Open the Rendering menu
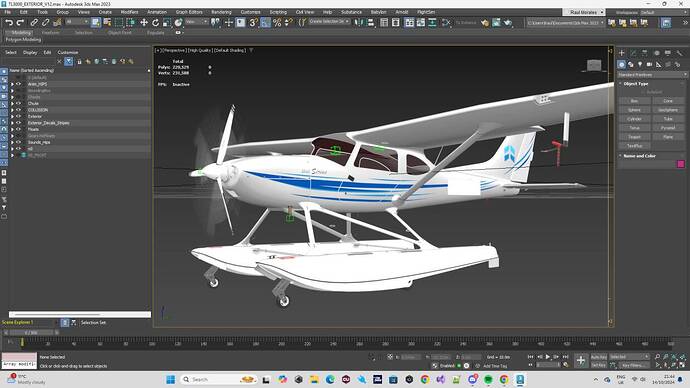690x388 pixels. (x=221, y=12)
